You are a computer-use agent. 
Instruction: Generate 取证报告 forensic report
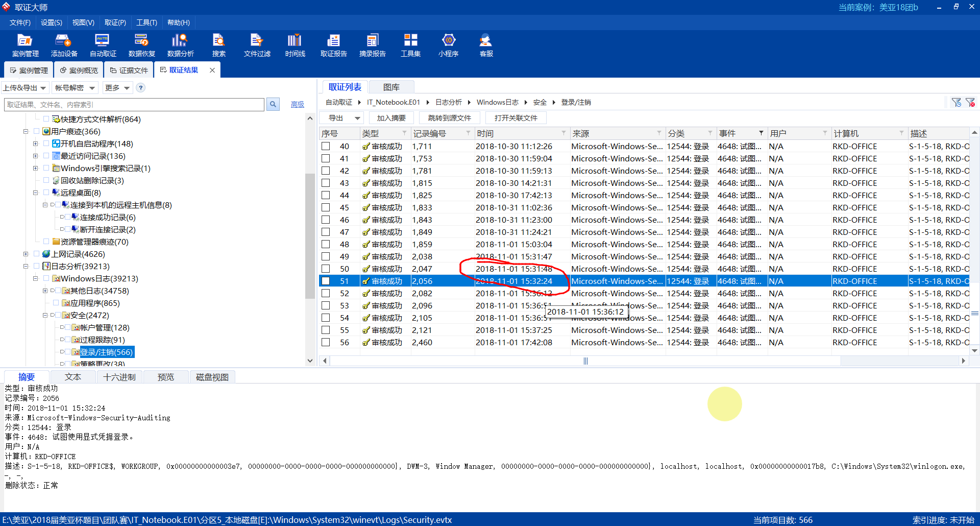[333, 45]
